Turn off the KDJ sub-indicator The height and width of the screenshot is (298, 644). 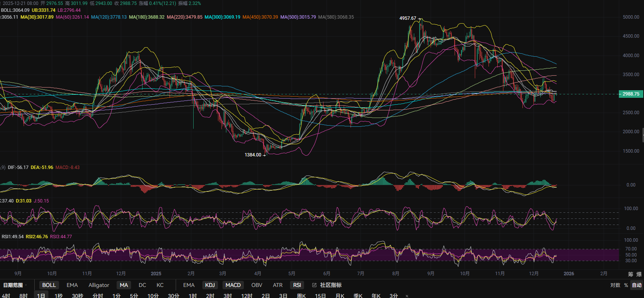tap(210, 285)
